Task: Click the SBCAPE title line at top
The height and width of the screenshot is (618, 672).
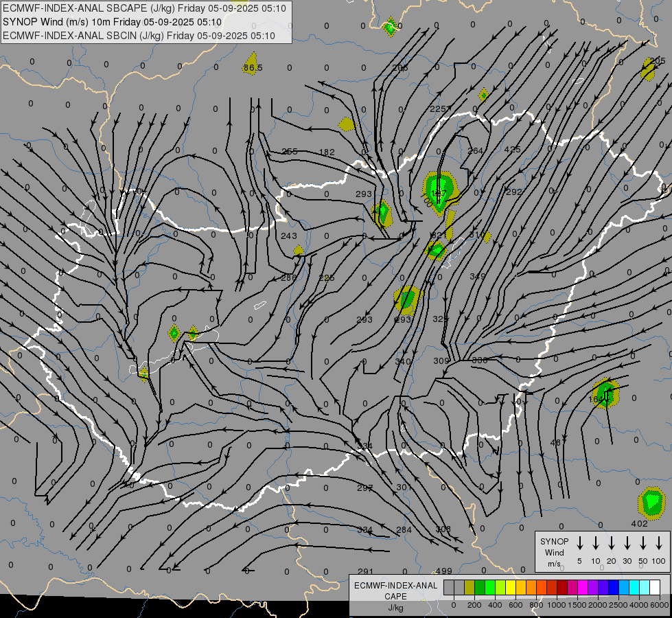Action: (144, 8)
